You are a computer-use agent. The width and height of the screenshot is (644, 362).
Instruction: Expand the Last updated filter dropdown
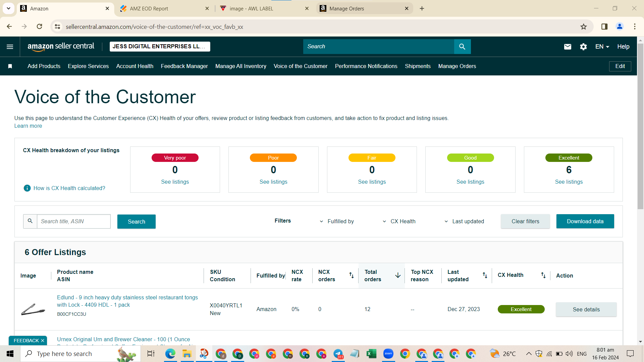(464, 221)
